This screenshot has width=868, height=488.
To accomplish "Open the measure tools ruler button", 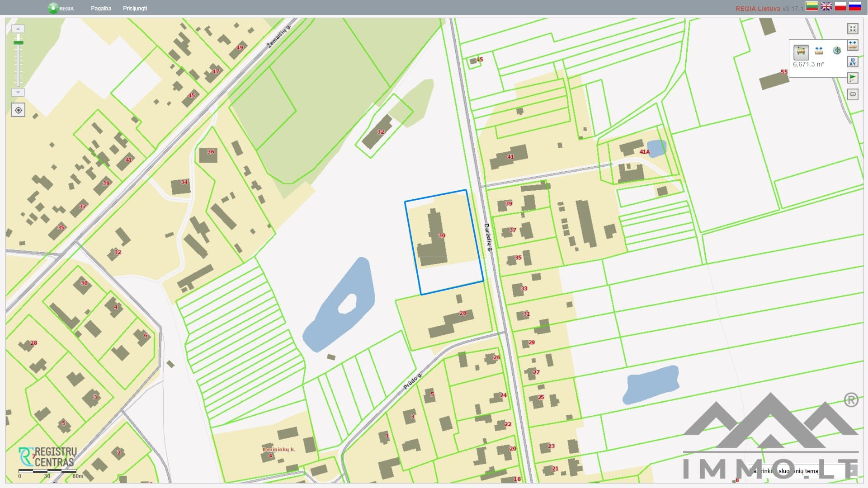I will tap(853, 45).
